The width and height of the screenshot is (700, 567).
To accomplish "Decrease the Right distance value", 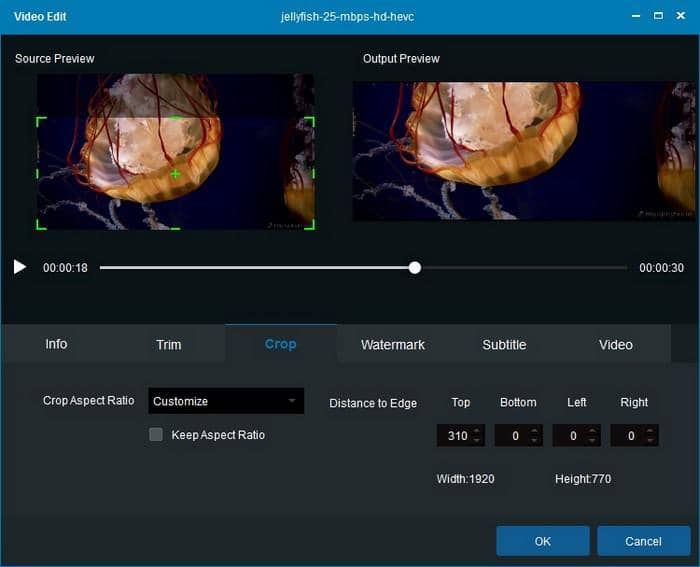I will click(650, 440).
